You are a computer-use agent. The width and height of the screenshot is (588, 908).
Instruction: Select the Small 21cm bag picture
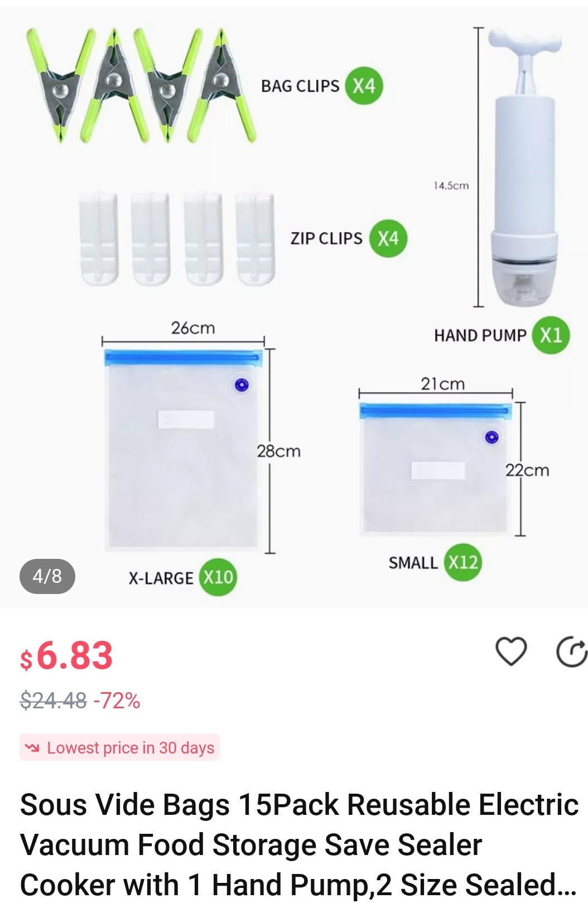[435, 469]
